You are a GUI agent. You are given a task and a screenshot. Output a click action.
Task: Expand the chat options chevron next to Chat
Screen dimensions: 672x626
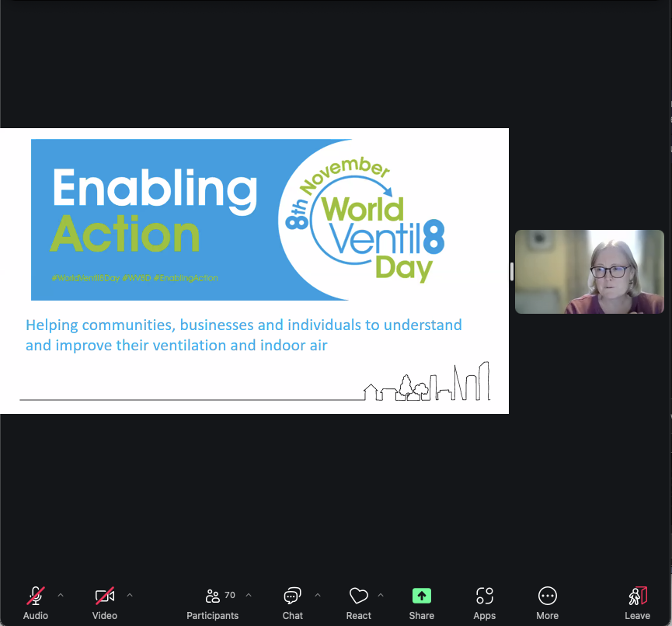tap(318, 595)
